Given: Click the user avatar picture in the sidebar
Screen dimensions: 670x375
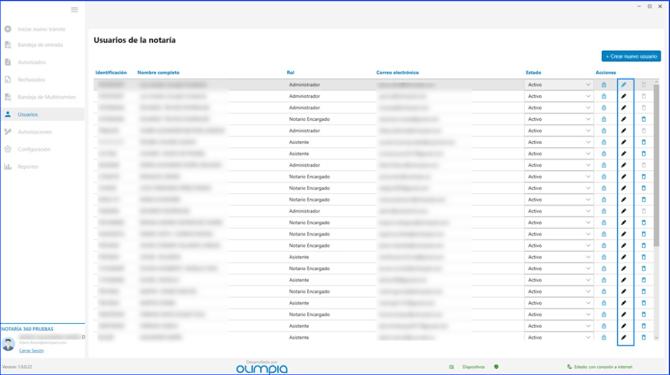Looking at the screenshot, I should [x=9, y=344].
